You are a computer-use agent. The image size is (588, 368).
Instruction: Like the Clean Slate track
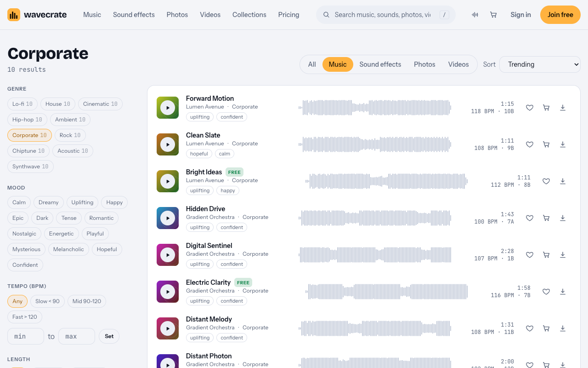pyautogui.click(x=530, y=144)
